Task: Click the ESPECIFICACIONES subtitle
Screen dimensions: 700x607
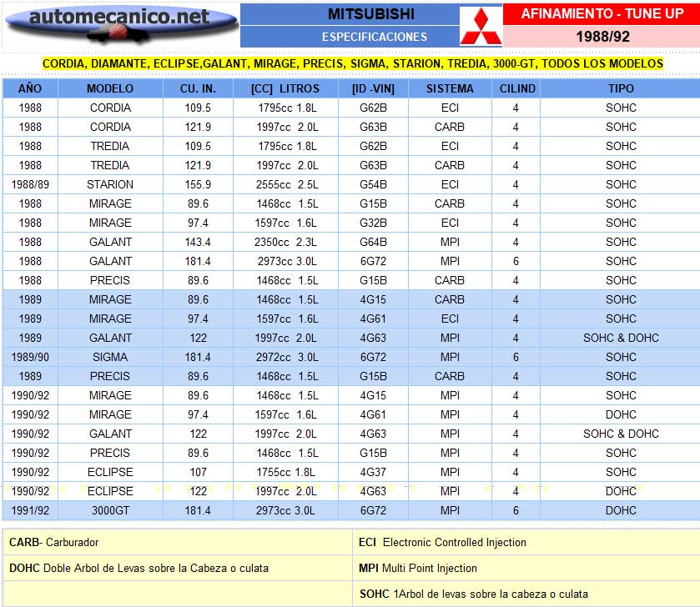Action: point(375,37)
